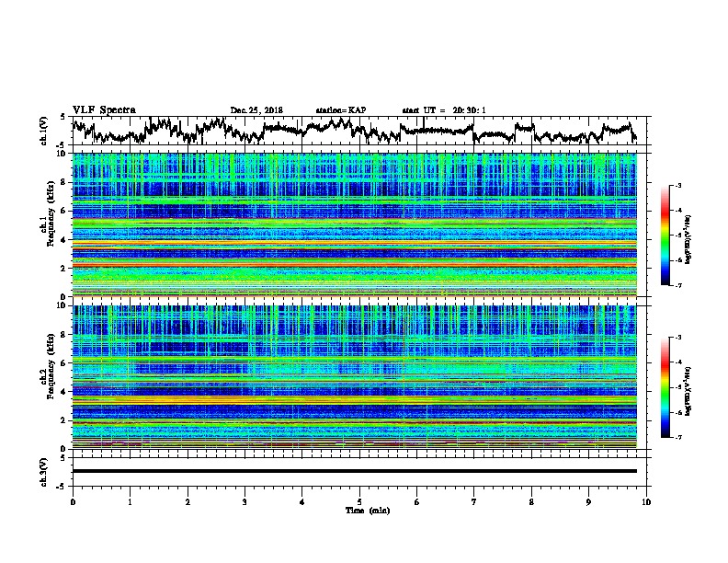
Task: Click the time axis tick label "7"
Action: [474, 502]
